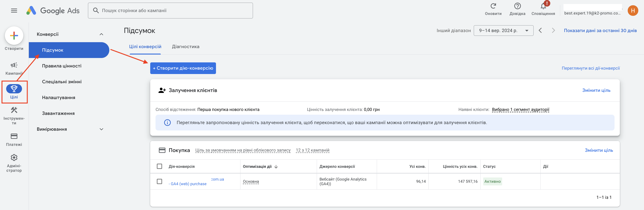Click the Дії column header
The image size is (644, 210).
[545, 167]
